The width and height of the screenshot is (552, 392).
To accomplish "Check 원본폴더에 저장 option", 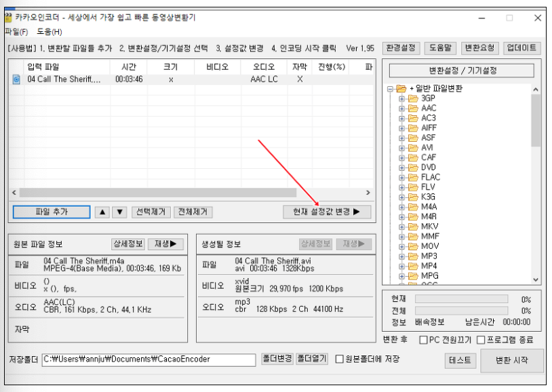I will pyautogui.click(x=339, y=359).
